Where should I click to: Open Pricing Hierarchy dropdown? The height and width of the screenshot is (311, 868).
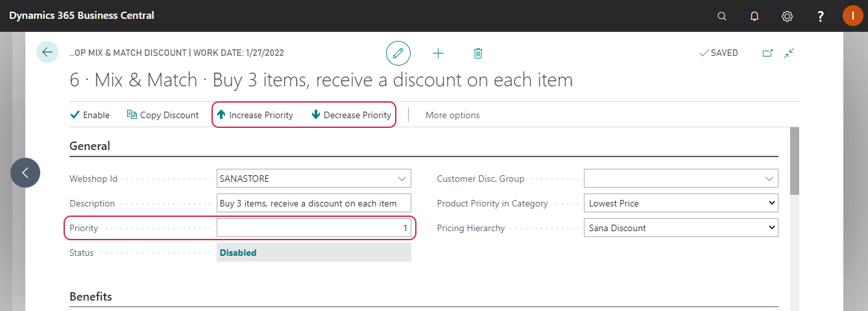(x=681, y=228)
